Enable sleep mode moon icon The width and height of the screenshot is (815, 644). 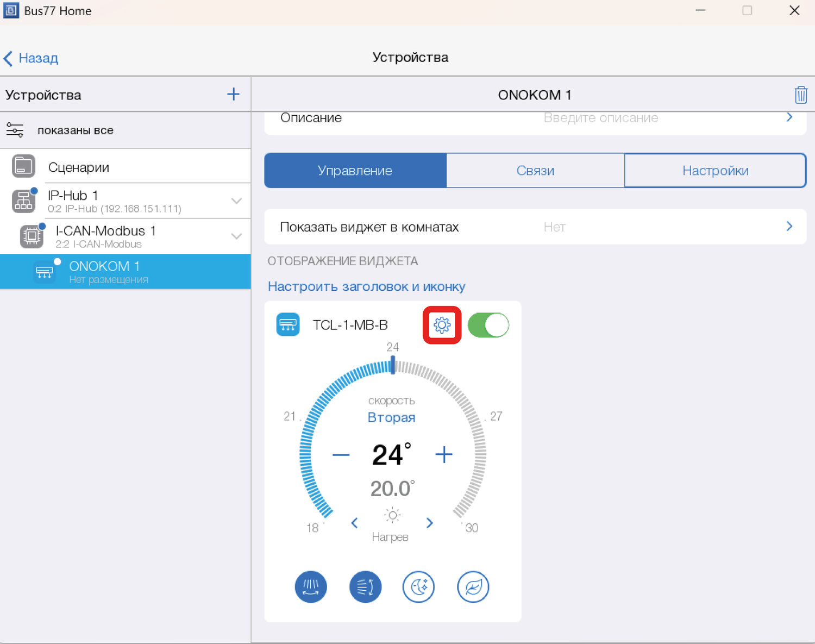pos(418,587)
